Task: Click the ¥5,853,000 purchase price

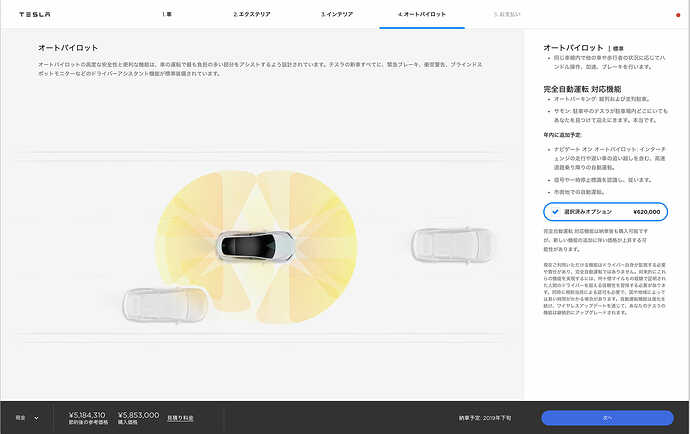Action: pos(139,415)
